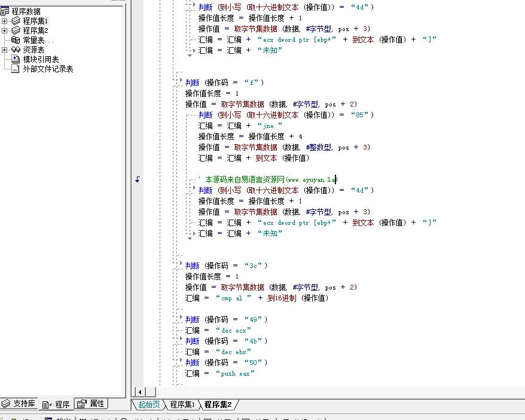Click the 程序数据 root node icon
Image resolution: width=525 pixels, height=420 pixels.
pyautogui.click(x=5, y=11)
